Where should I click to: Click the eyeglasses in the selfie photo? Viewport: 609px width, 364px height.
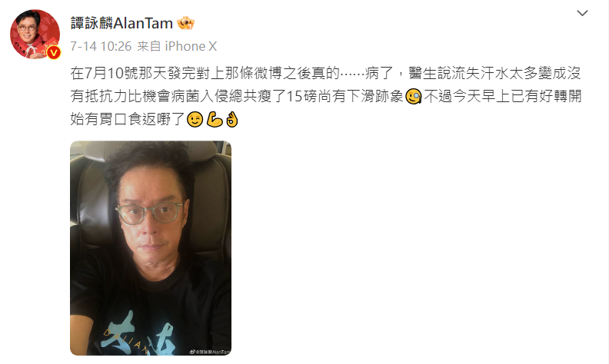(149, 213)
